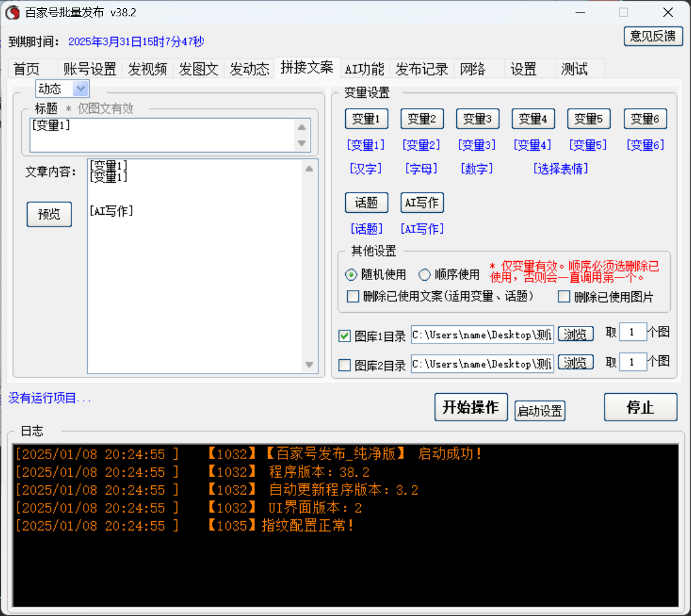Click the 变量2 button
Viewport: 691px width, 616px height.
click(422, 119)
